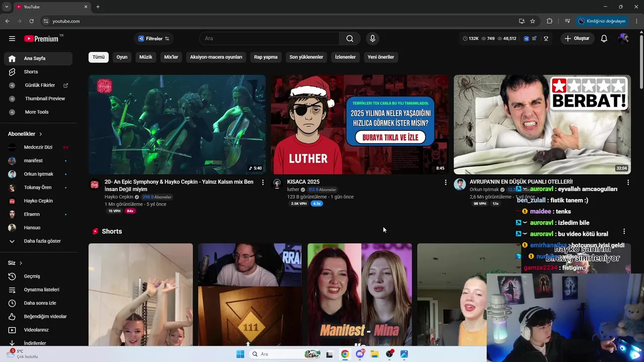The width and height of the screenshot is (644, 362).
Task: Open OBS Studio from taskbar
Action: pos(389,354)
